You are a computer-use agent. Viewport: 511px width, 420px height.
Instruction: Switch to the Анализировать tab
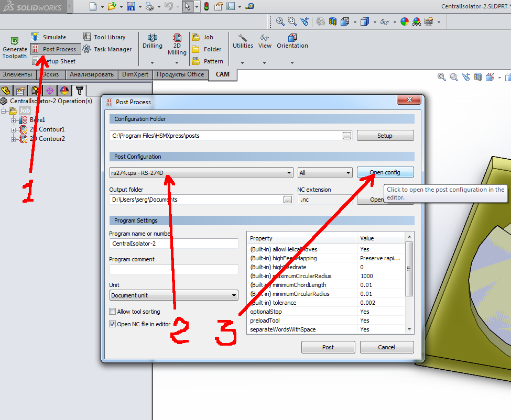(x=92, y=74)
